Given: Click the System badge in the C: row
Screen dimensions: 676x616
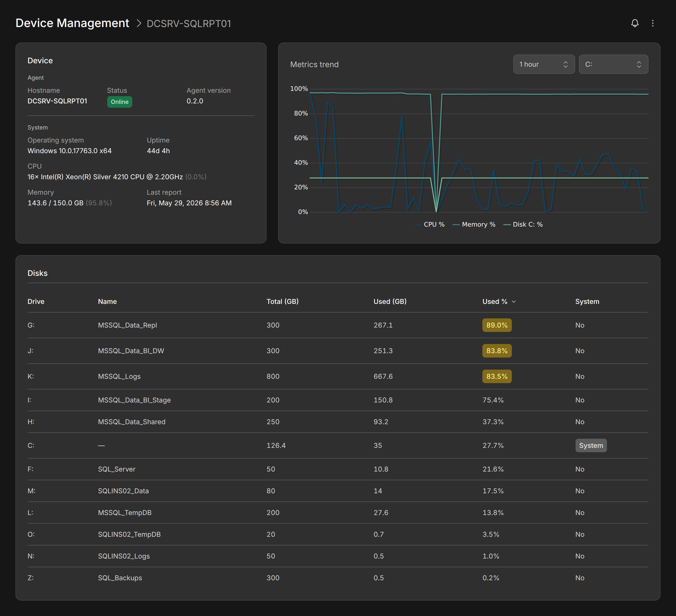Looking at the screenshot, I should (x=591, y=445).
